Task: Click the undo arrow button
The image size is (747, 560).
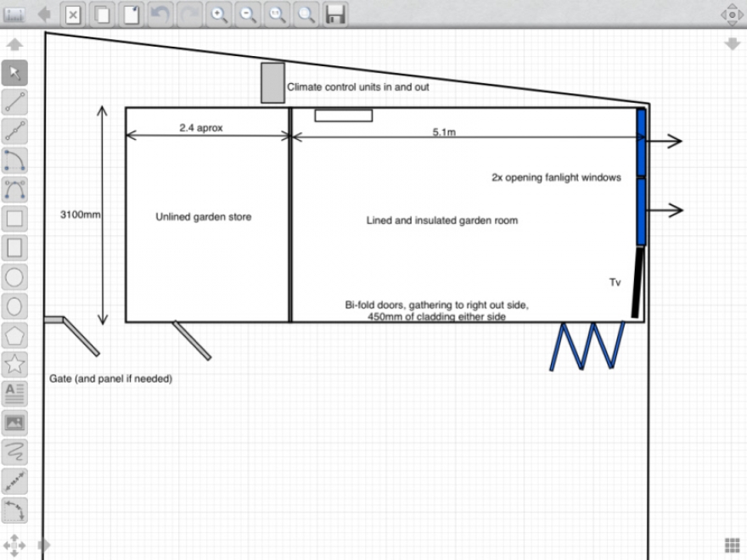Action: tap(159, 14)
